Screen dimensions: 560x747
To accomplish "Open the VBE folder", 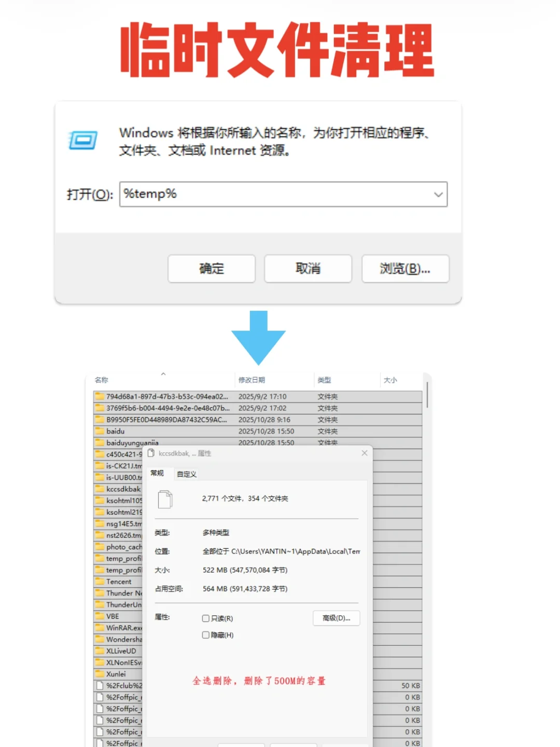I will tap(114, 616).
